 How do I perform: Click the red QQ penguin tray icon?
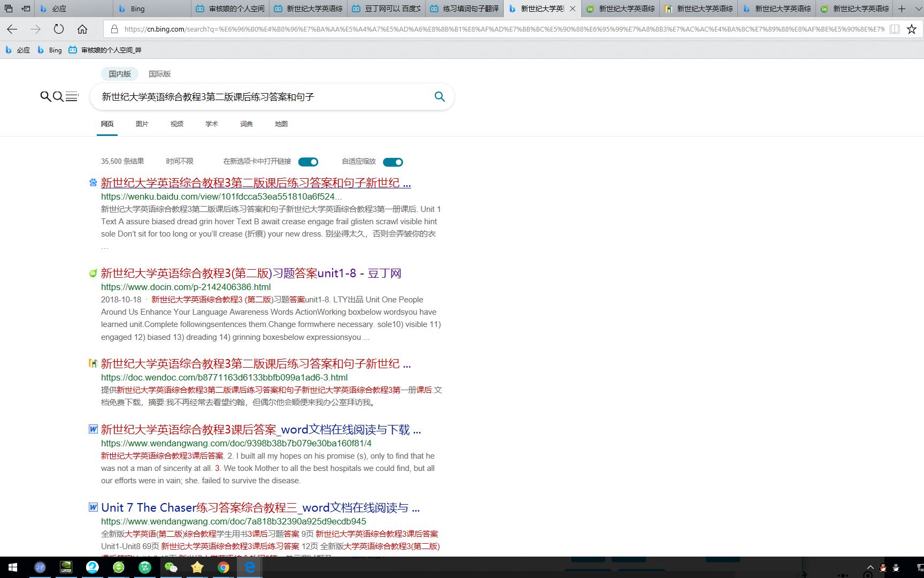[x=883, y=568]
